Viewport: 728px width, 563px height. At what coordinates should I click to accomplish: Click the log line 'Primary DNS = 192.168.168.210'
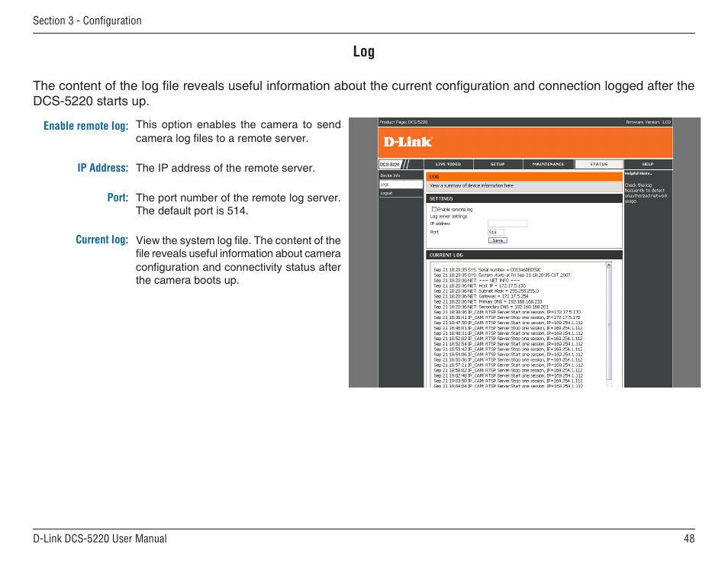click(x=488, y=301)
